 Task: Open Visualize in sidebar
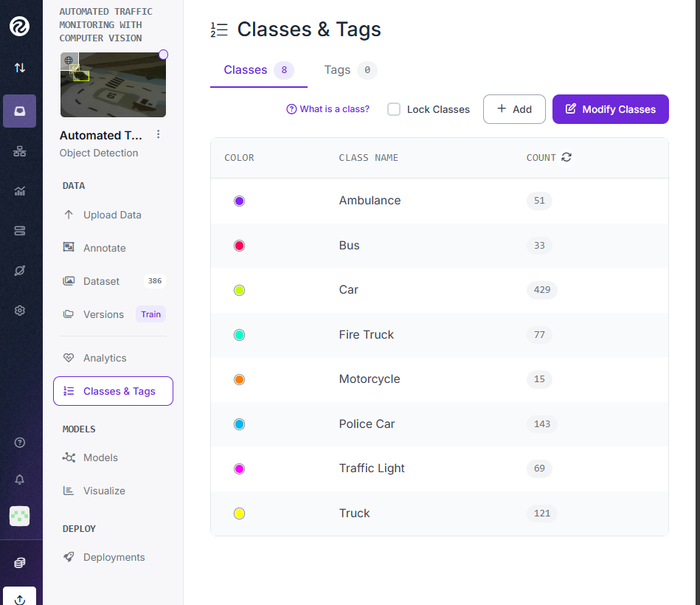113,491
